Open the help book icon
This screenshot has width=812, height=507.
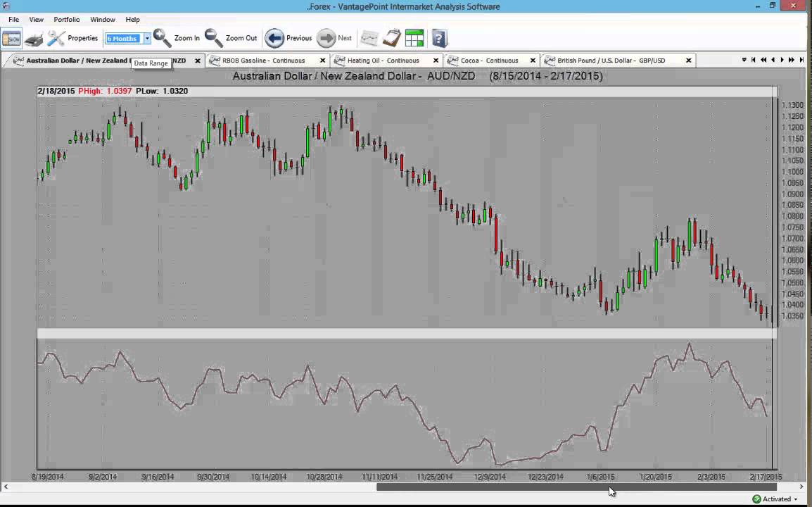pyautogui.click(x=439, y=38)
